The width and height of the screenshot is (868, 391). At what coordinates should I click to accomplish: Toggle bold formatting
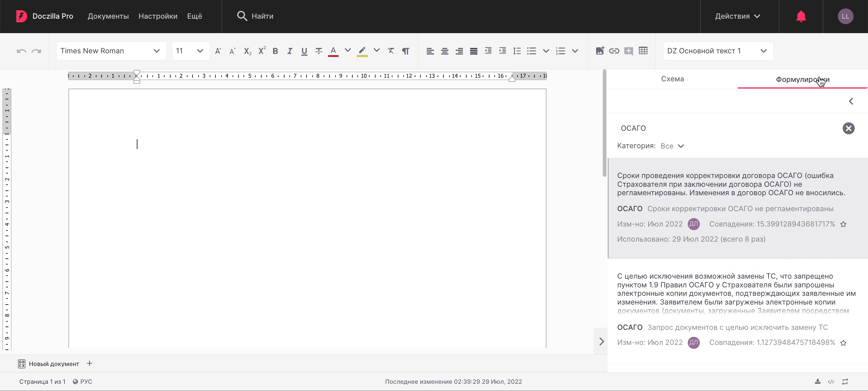pyautogui.click(x=275, y=51)
